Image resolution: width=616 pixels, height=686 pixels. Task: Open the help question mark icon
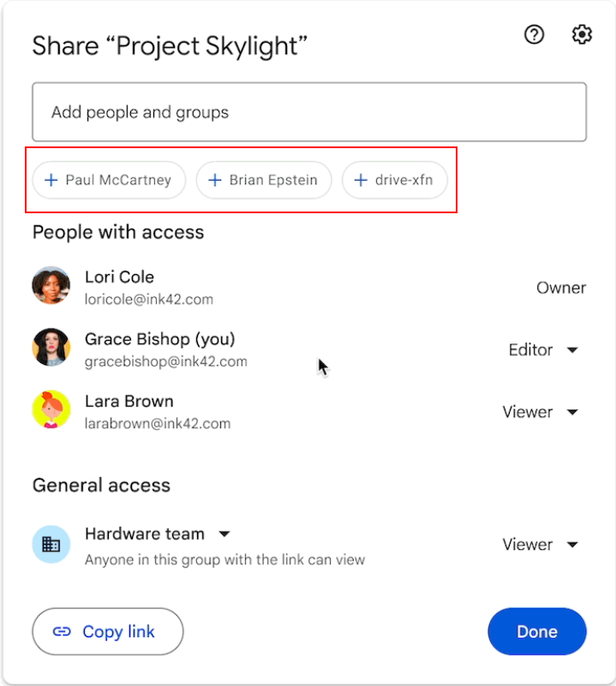coord(534,34)
